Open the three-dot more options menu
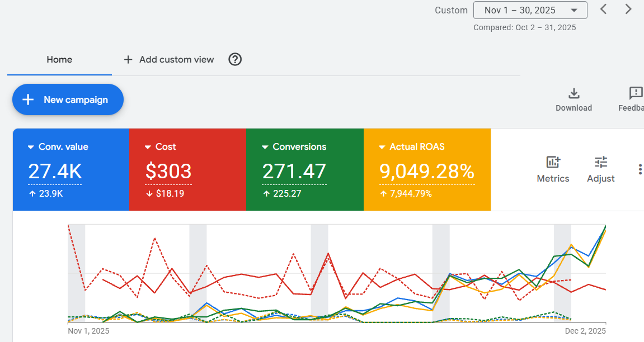Image resolution: width=644 pixels, height=342 pixels. (640, 169)
